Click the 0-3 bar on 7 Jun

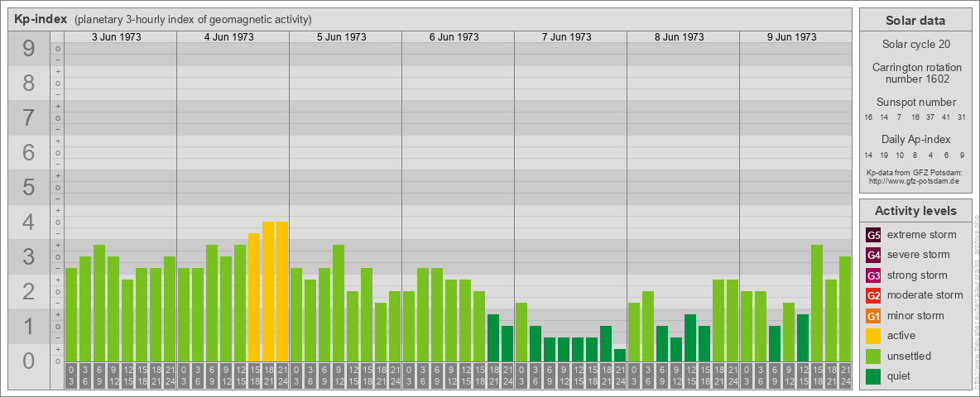pyautogui.click(x=521, y=332)
